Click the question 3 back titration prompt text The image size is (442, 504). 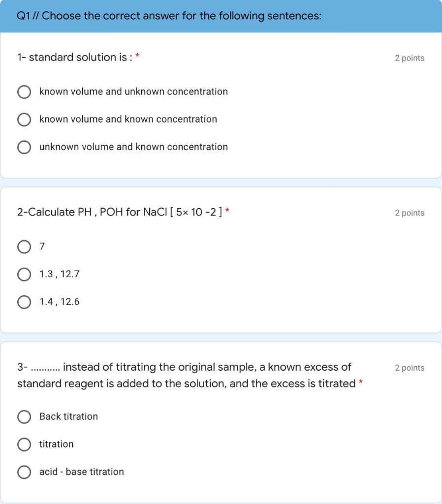click(x=186, y=375)
